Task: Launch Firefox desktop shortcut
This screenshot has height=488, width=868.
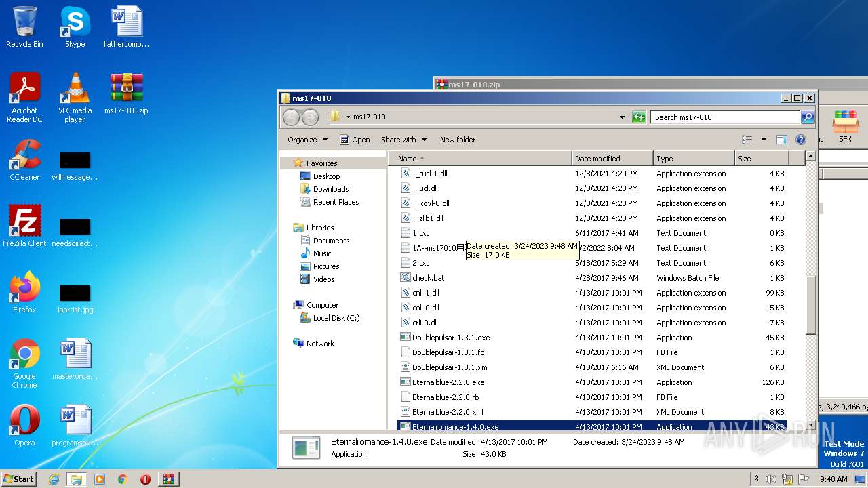Action: pyautogui.click(x=24, y=293)
